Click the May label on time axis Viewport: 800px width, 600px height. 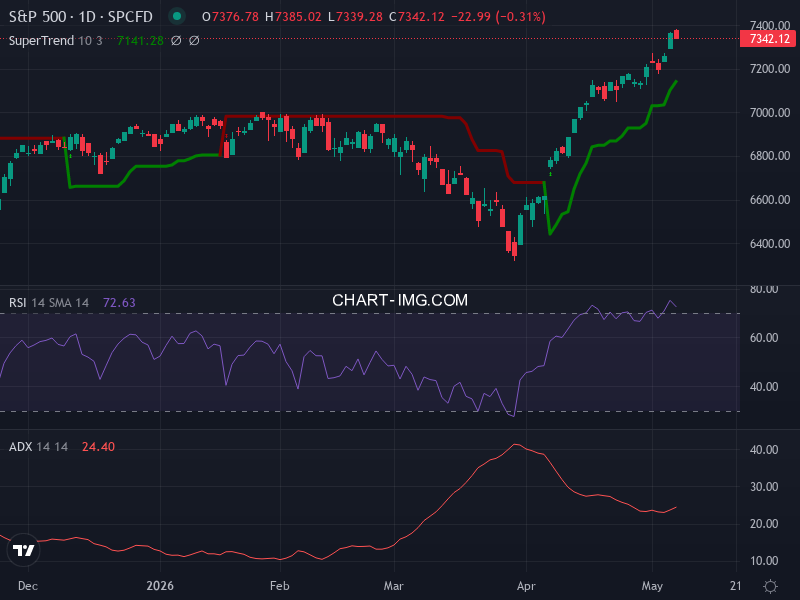pyautogui.click(x=652, y=586)
